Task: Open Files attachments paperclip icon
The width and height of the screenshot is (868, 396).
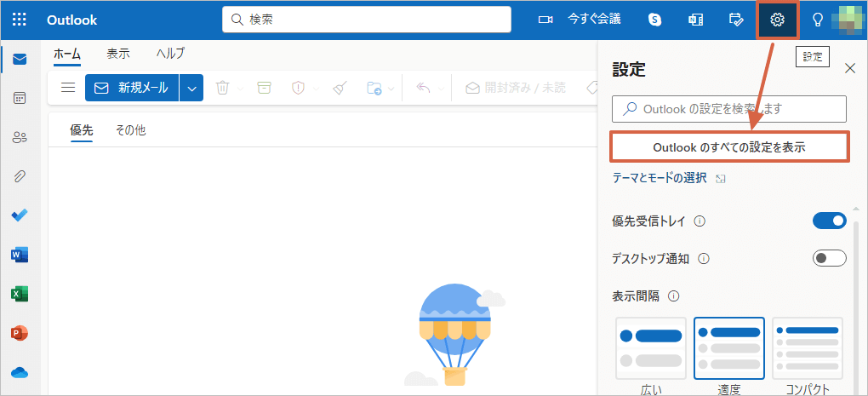Action: pyautogui.click(x=20, y=176)
